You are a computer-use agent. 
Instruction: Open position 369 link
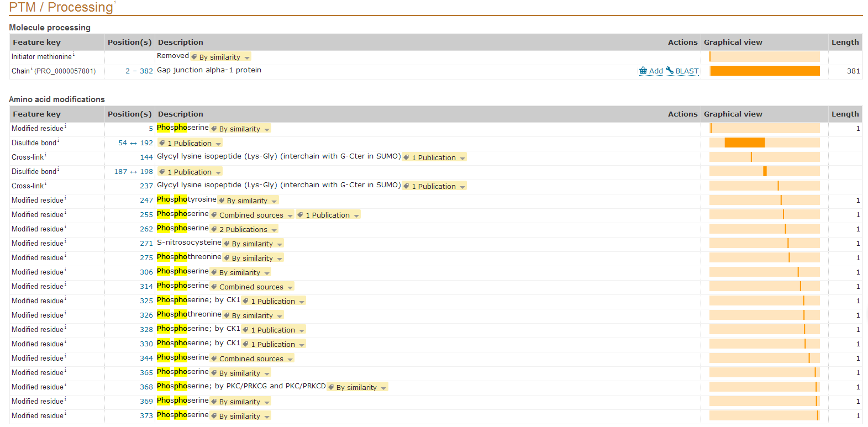pyautogui.click(x=146, y=402)
